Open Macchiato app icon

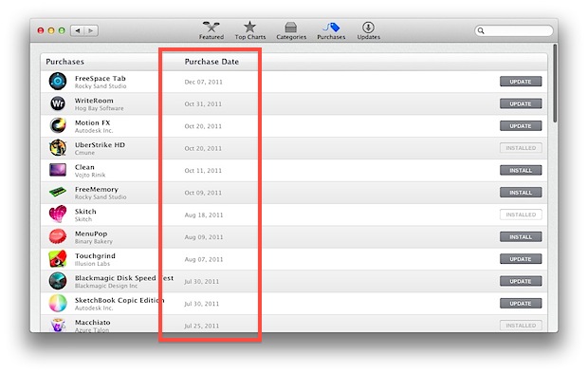[x=58, y=325]
